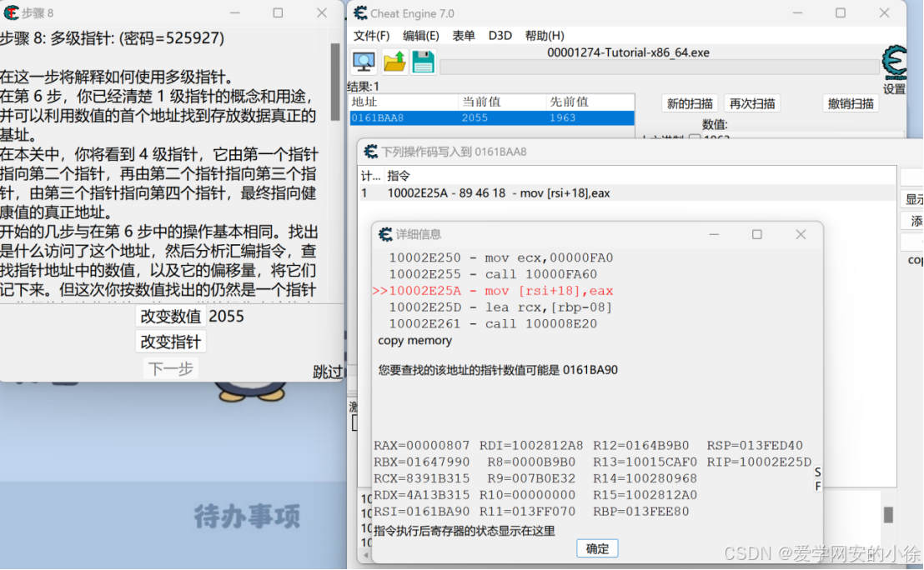The width and height of the screenshot is (924, 570).
Task: Click the 当前值 column header
Action: [x=502, y=102]
